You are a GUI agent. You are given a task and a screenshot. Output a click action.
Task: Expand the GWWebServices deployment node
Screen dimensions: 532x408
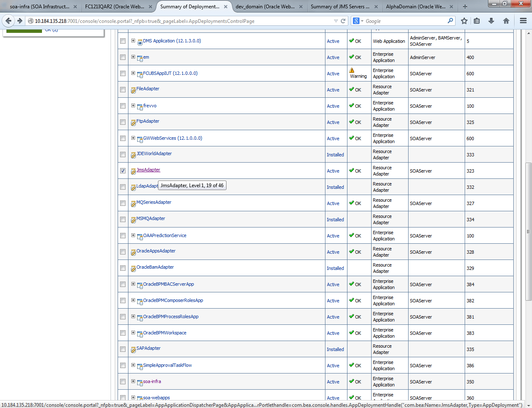tap(133, 138)
